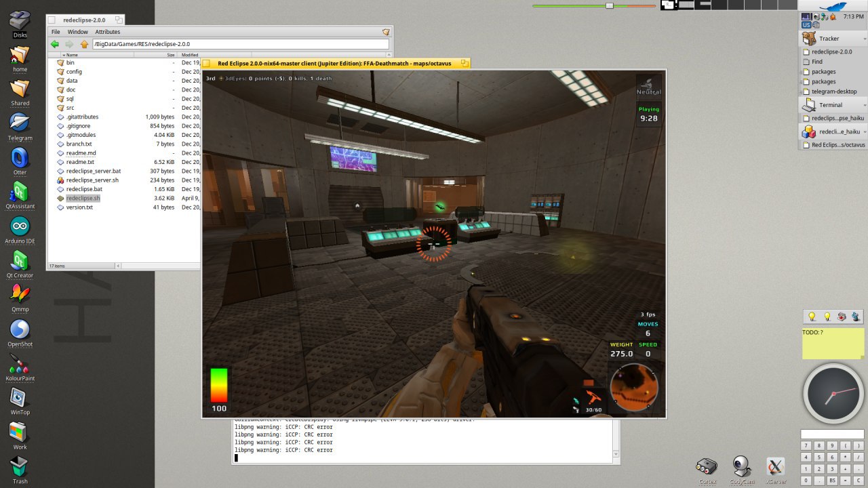The height and width of the screenshot is (488, 868).
Task: Select the redeclipse-2.0.0 window tab
Action: [85, 20]
